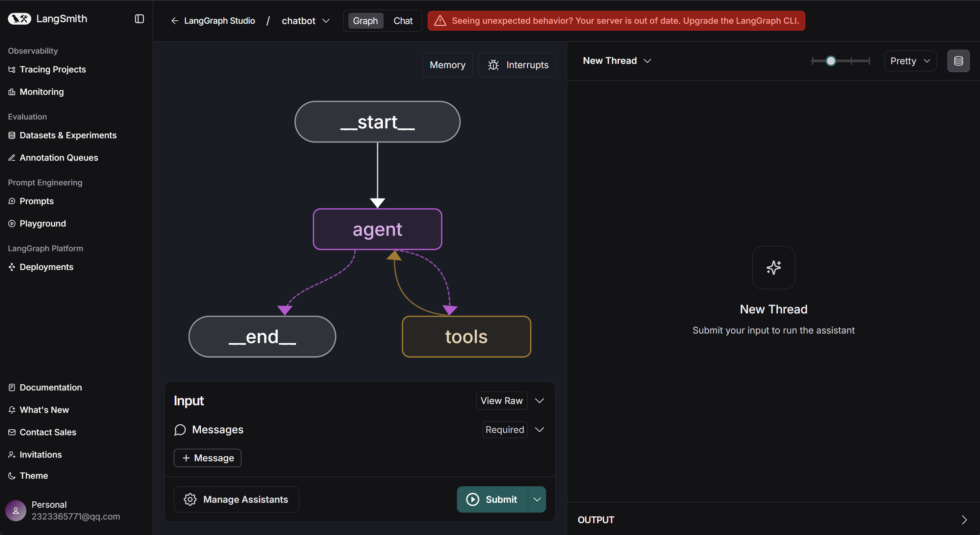Open the Documentation link

[51, 387]
